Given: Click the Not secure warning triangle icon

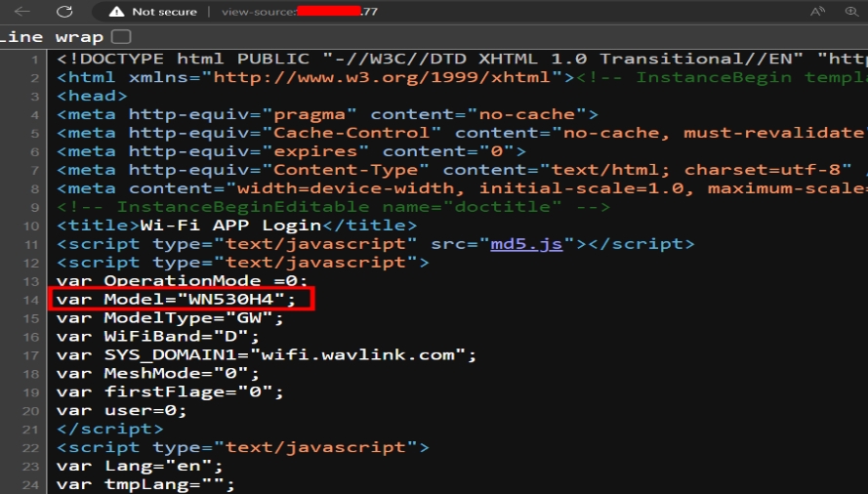Looking at the screenshot, I should tap(116, 12).
